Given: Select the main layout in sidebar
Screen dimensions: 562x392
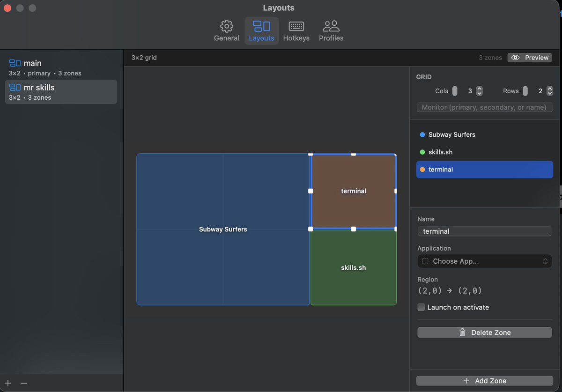Looking at the screenshot, I should [x=61, y=67].
